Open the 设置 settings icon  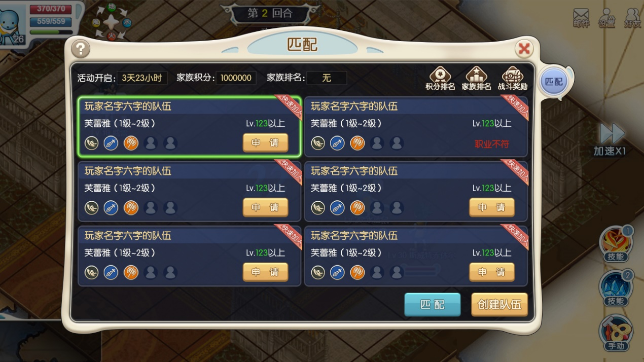(606, 18)
